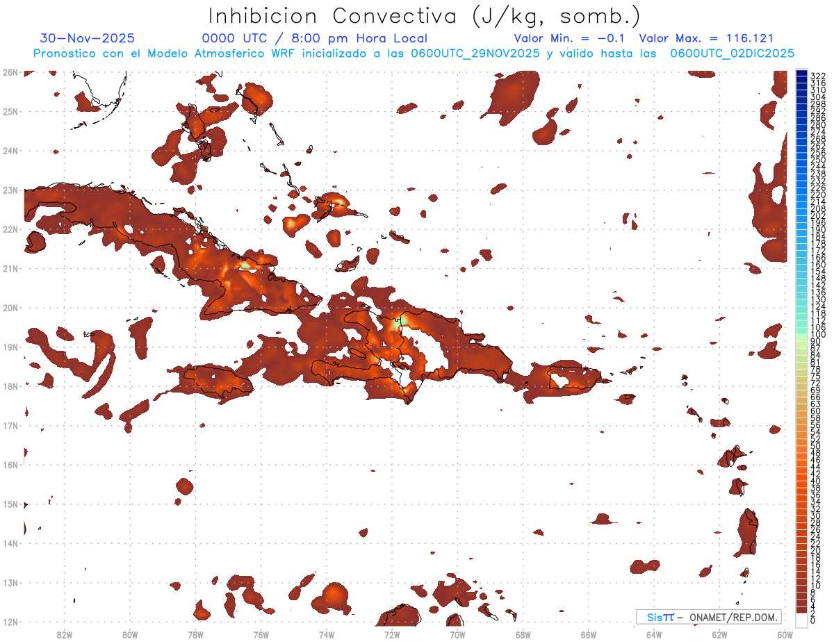Click the '20N' latitude label
Viewport: 834px width, 644px height.
[10, 307]
